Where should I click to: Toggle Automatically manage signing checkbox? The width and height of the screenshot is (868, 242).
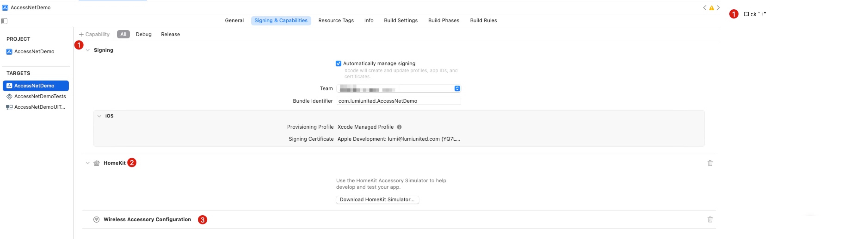[x=338, y=63]
